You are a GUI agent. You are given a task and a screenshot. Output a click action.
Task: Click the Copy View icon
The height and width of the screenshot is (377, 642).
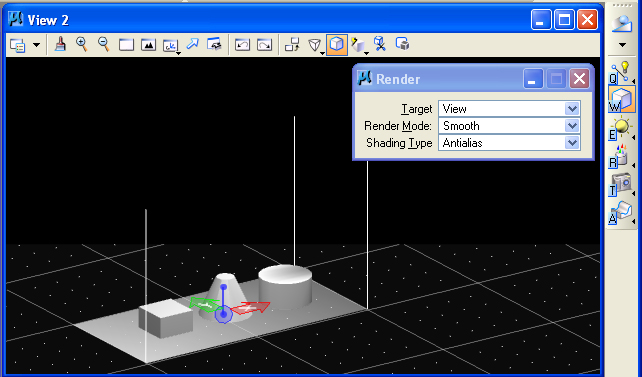coord(292,45)
